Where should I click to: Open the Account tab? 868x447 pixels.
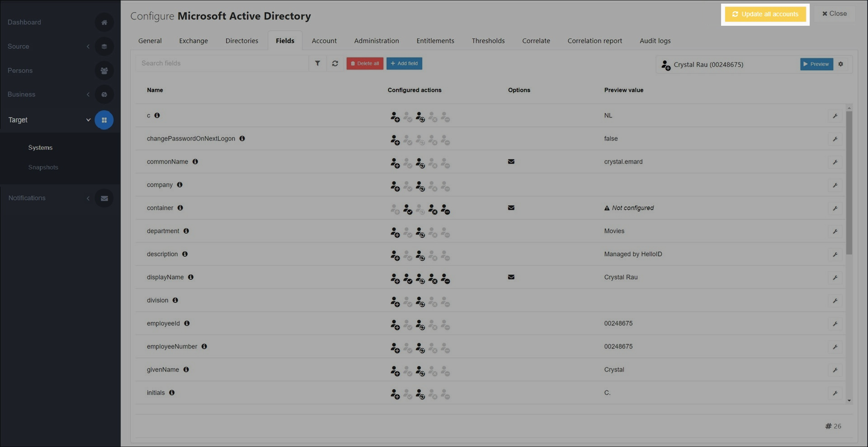[324, 41]
